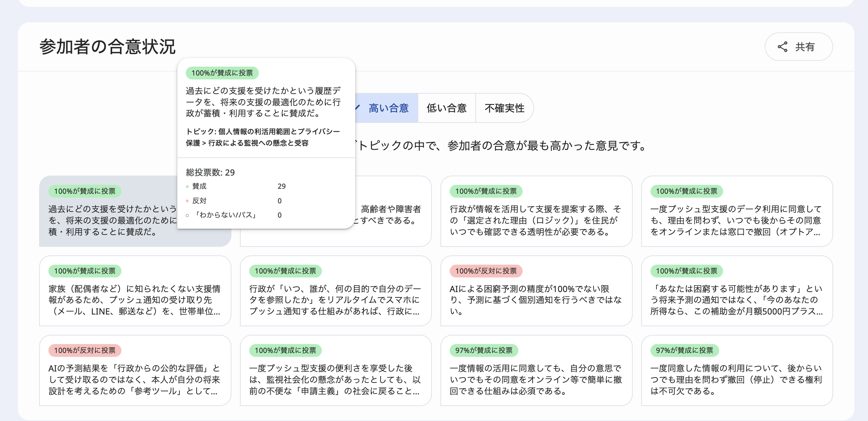
Task: Click the 反対 row in the tooltip
Action: coord(234,201)
